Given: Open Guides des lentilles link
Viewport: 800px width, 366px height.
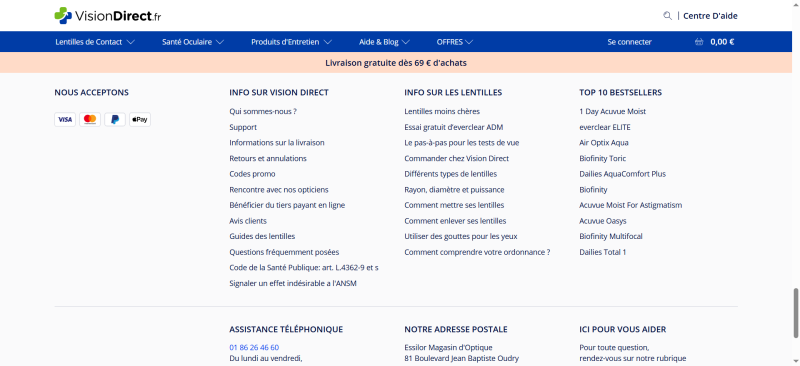Looking at the screenshot, I should (x=262, y=236).
